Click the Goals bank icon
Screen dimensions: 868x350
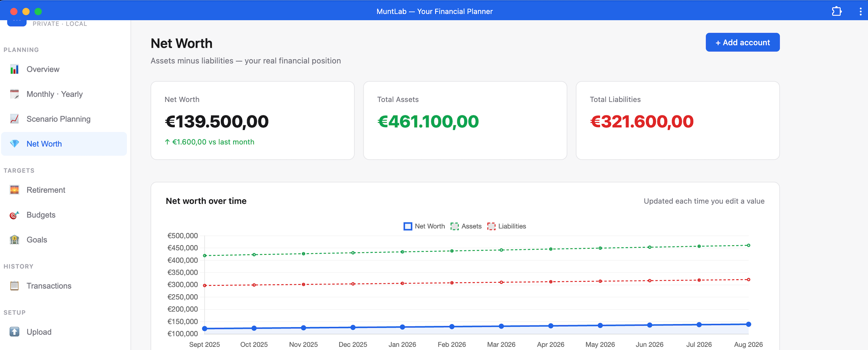coord(14,240)
